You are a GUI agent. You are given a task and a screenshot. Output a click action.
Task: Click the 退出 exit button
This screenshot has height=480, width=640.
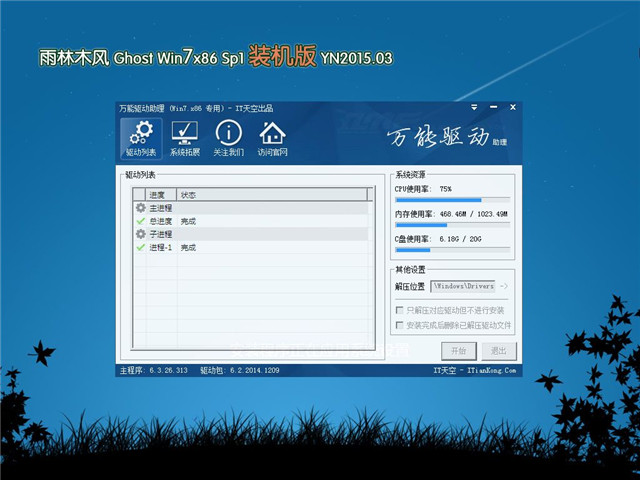(499, 351)
